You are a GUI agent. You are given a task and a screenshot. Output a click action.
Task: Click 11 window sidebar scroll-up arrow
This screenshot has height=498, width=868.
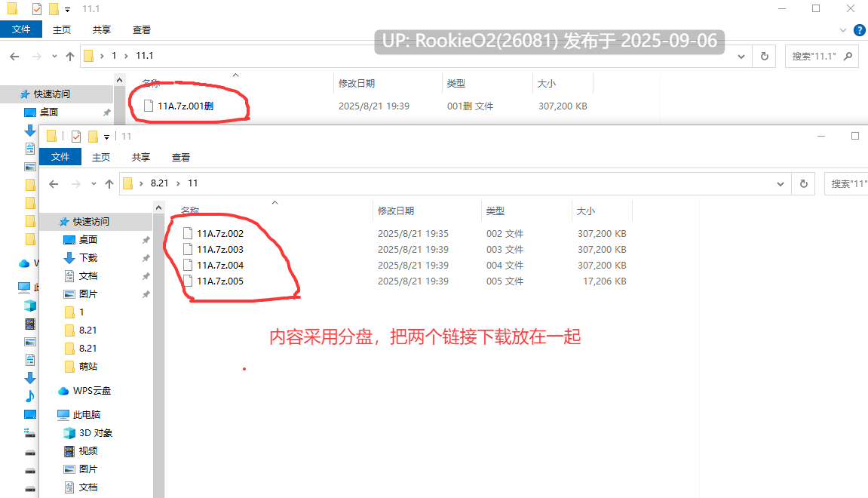tap(159, 207)
